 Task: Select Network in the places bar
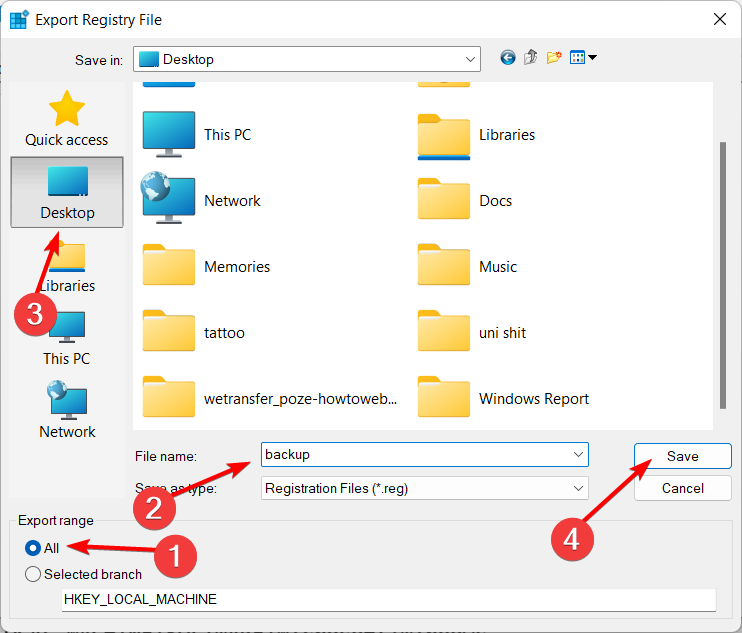pyautogui.click(x=67, y=411)
